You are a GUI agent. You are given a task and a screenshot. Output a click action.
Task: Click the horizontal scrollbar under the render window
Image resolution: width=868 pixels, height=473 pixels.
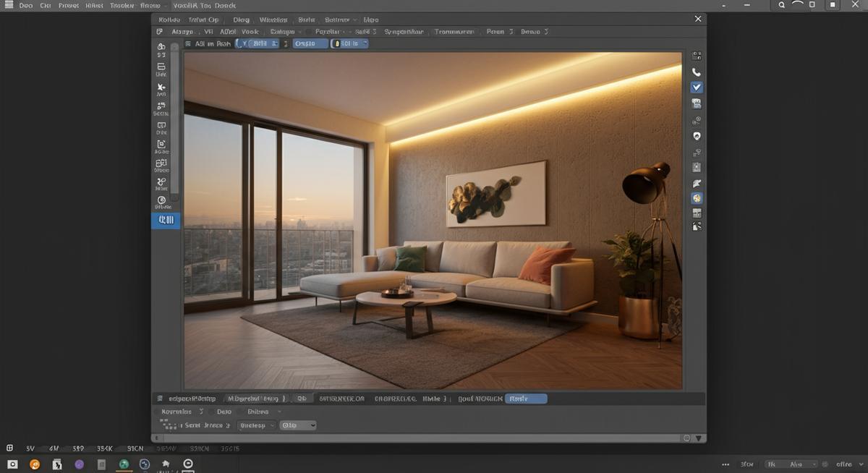pos(423,438)
